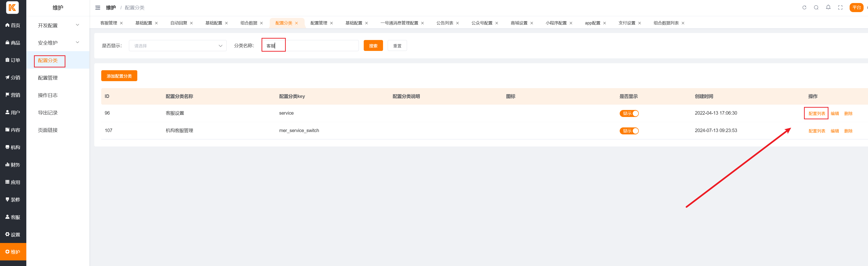Toggle 显示 switch for 机构客服管理
This screenshot has width=868, height=266.
pos(629,131)
